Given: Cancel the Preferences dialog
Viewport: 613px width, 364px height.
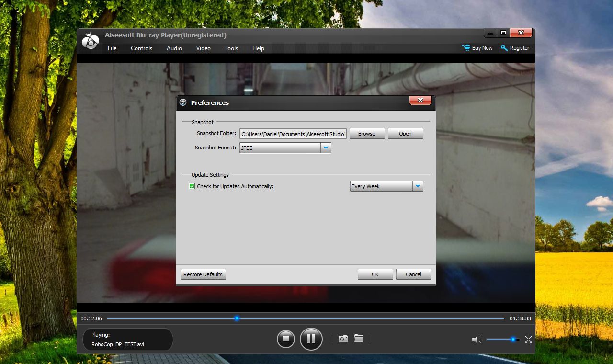Looking at the screenshot, I should pyautogui.click(x=414, y=274).
